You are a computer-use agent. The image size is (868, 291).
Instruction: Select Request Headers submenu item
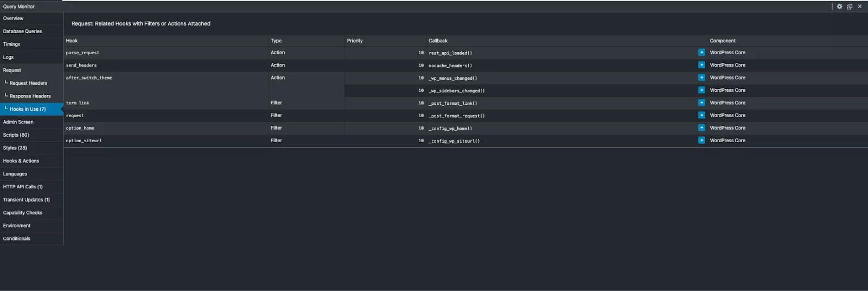pyautogui.click(x=28, y=83)
